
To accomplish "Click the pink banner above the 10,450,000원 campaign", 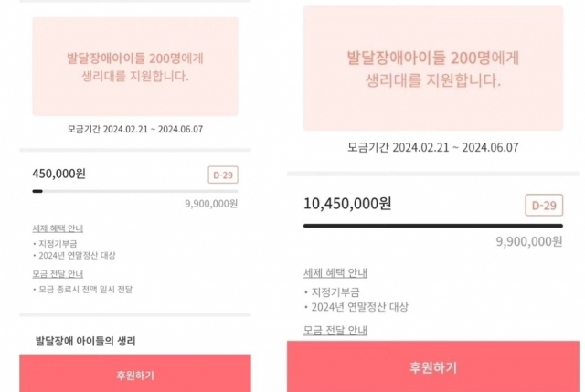I will 432,69.
